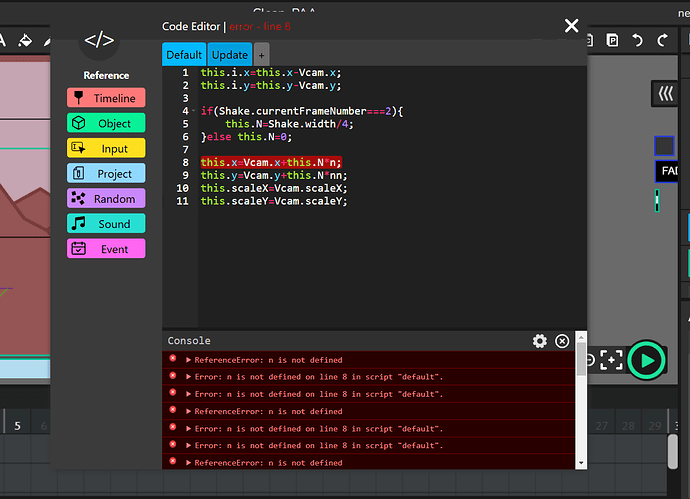
Task: Click console scrollbar up arrow
Action: click(x=581, y=338)
